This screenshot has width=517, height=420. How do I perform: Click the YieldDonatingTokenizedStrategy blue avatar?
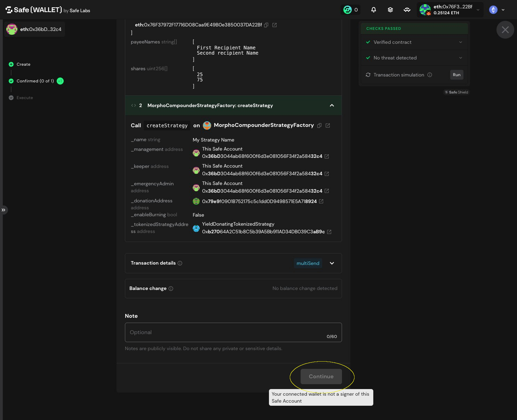click(x=196, y=228)
